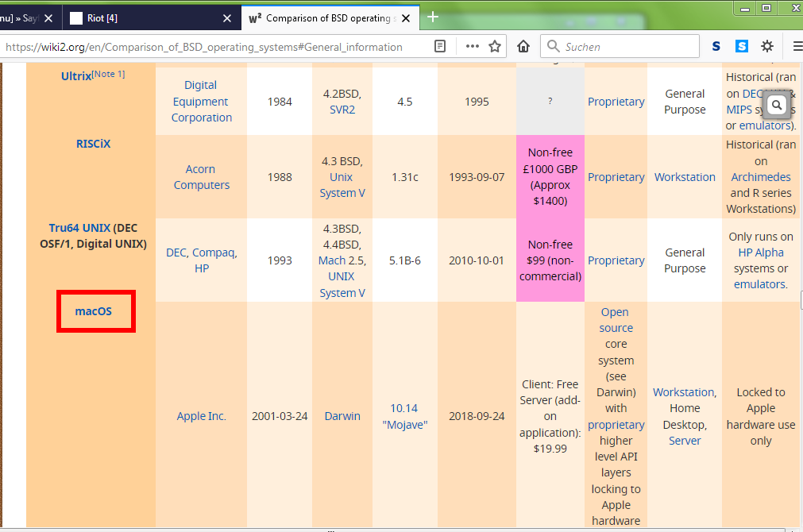Go to browser home page
803x532 pixels.
coord(523,47)
